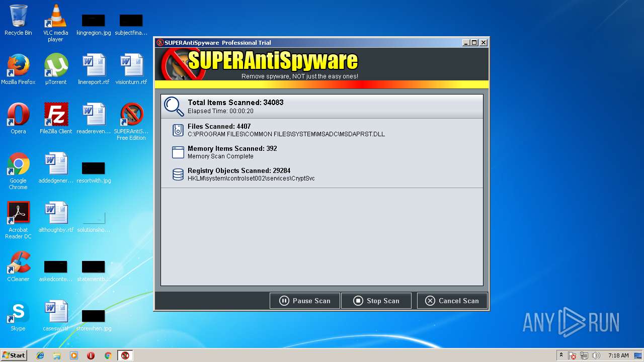Click the 'Memory Scan Complete' status text

coord(220,156)
